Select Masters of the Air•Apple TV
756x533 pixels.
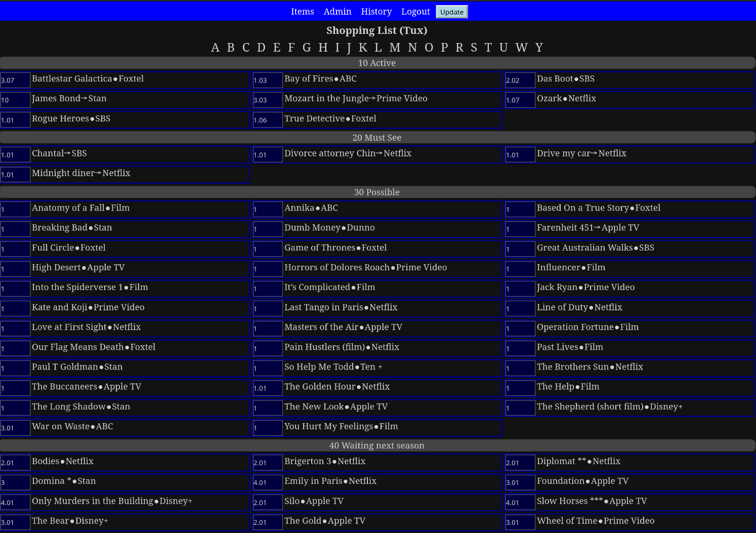pyautogui.click(x=343, y=327)
